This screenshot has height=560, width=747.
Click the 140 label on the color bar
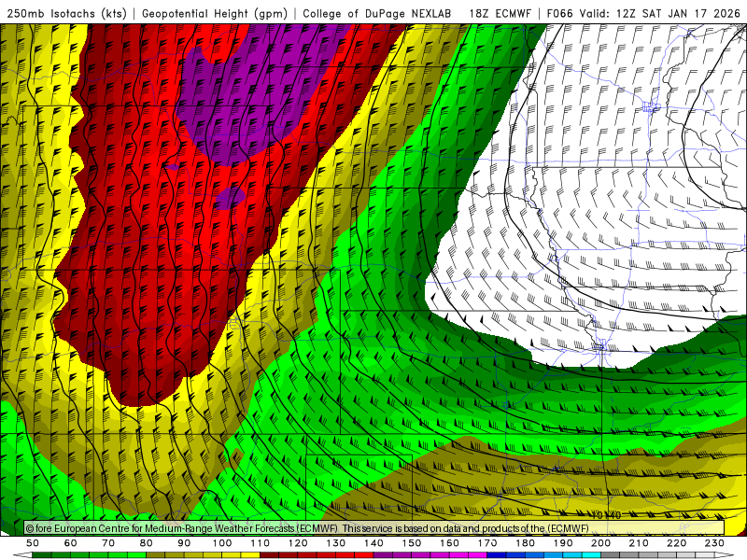pos(374,543)
